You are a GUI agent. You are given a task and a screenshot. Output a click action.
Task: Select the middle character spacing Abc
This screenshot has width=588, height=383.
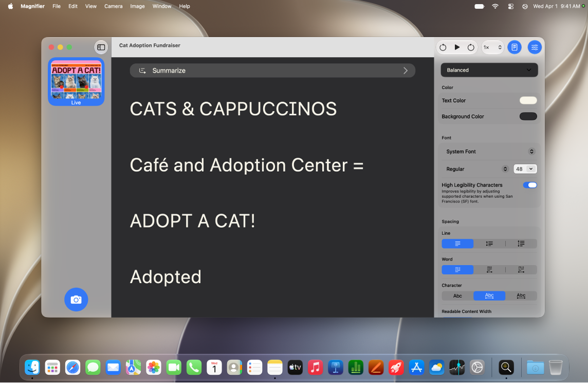[x=489, y=296]
